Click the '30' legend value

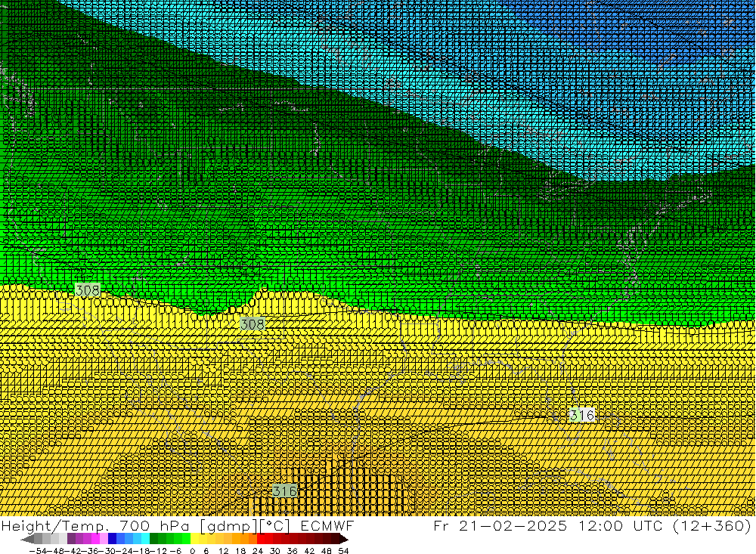coord(275,551)
